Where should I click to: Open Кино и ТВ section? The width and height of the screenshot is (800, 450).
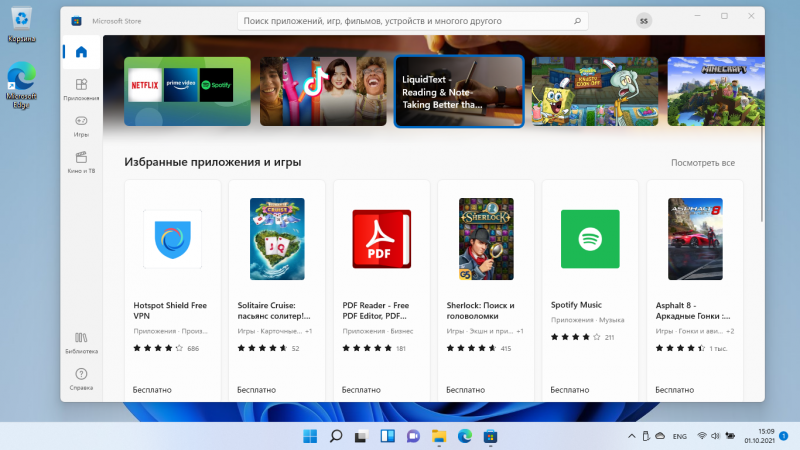(81, 161)
